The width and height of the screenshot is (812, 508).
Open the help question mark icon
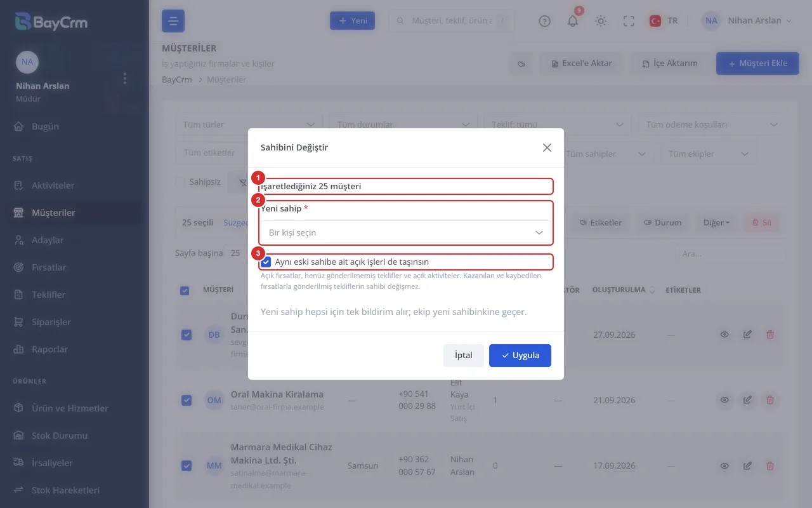[x=544, y=21]
